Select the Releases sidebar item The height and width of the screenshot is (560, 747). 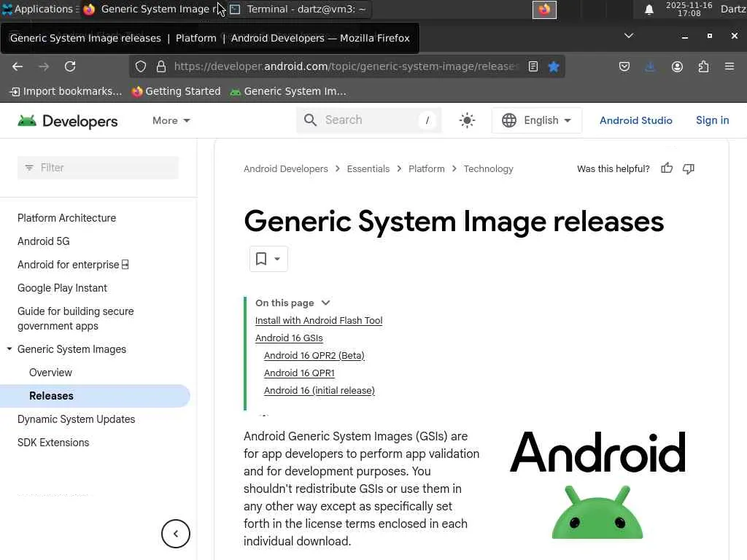click(96, 396)
